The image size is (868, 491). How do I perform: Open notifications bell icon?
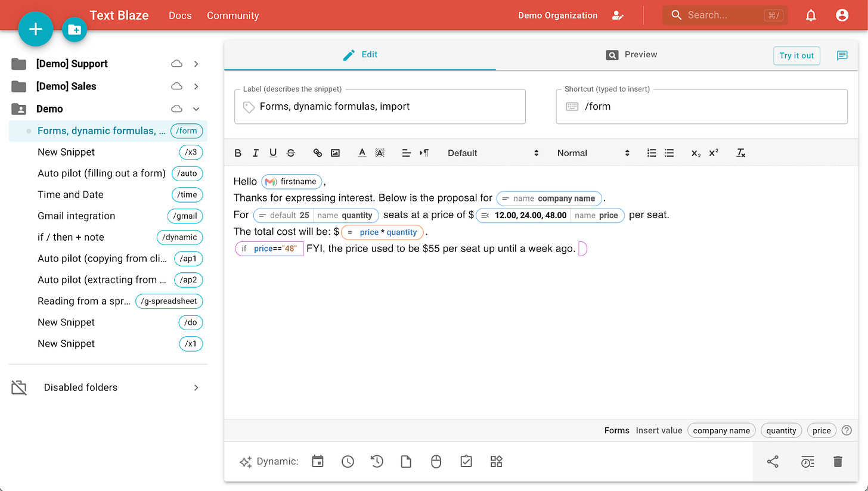[811, 15]
